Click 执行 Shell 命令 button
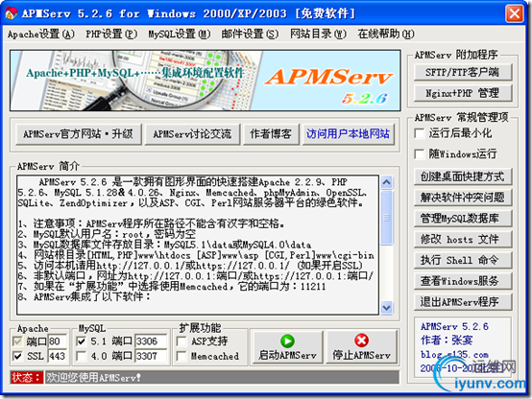This screenshot has width=532, height=399. pyautogui.click(x=463, y=260)
